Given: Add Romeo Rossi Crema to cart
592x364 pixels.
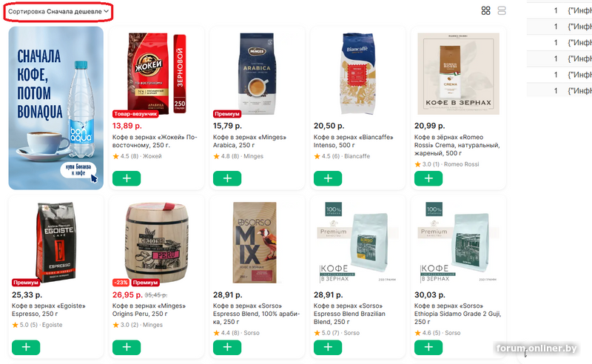Looking at the screenshot, I should tap(428, 178).
